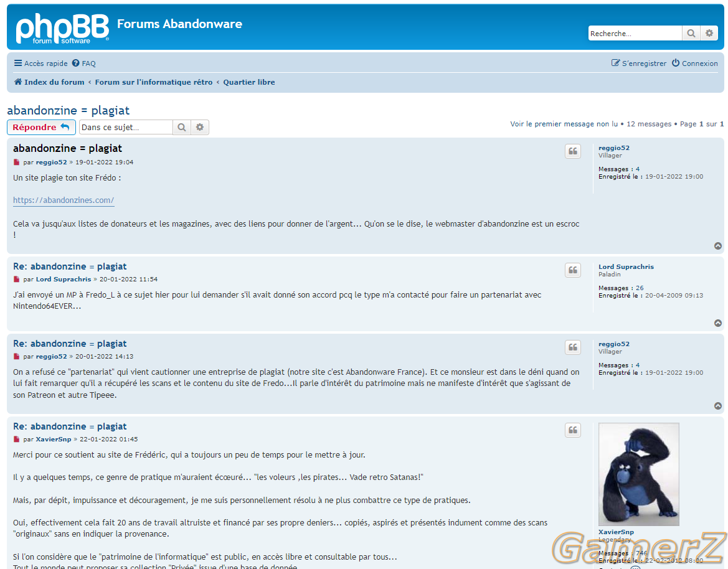Quote reggio52's first post from 19:04
Viewport: 728px width, 569px height.
[573, 151]
